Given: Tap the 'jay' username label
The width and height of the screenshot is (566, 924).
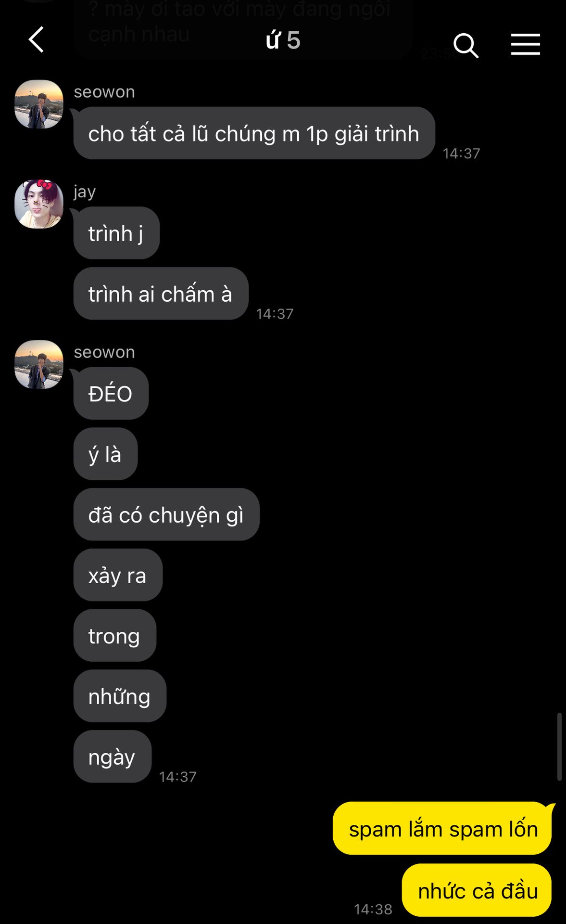Looking at the screenshot, I should coord(85,192).
